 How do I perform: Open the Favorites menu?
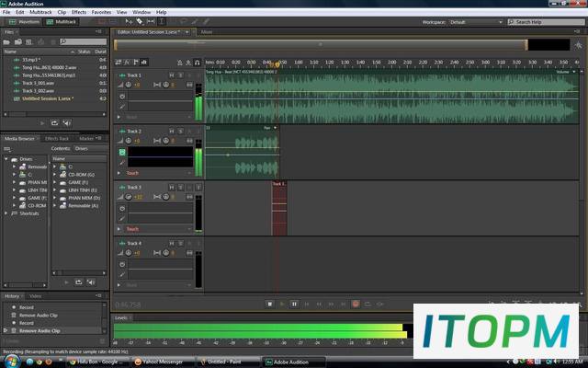(x=101, y=12)
